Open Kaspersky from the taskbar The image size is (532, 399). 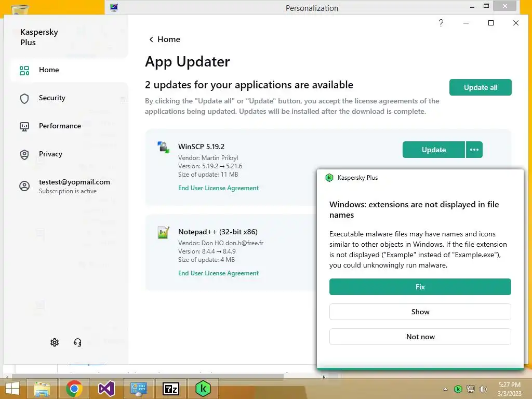[203, 389]
